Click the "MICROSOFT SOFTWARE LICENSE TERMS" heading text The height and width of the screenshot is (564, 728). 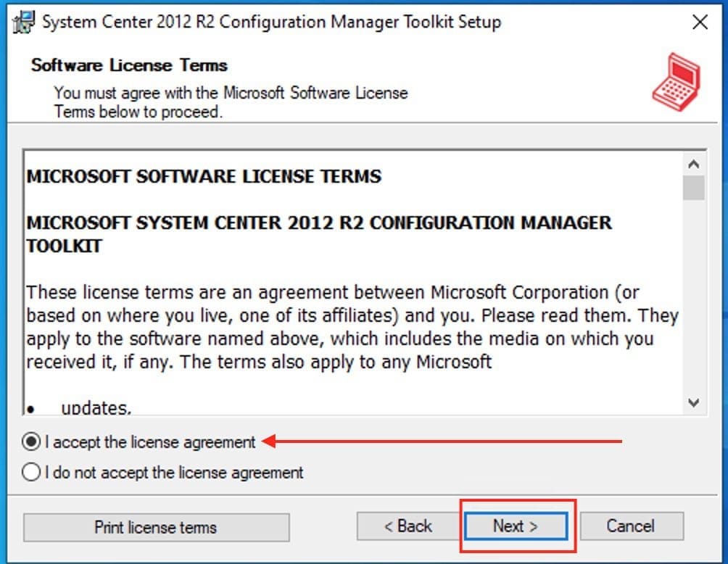coord(204,176)
